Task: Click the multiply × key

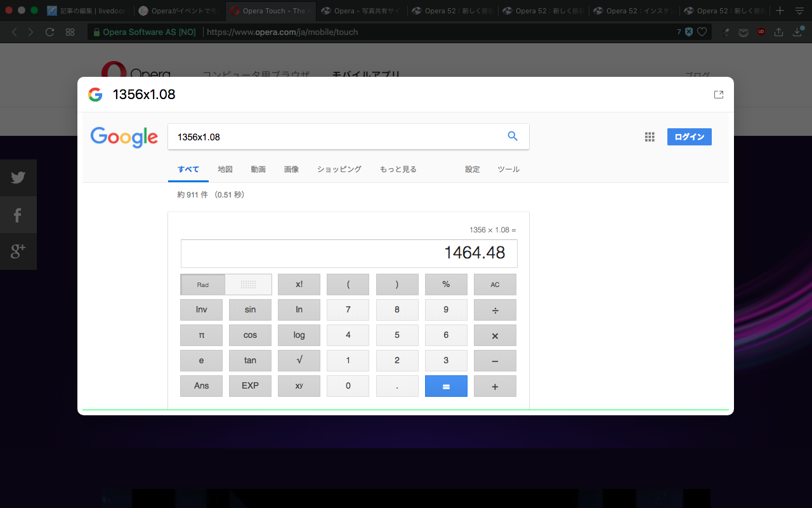Action: coord(495,335)
